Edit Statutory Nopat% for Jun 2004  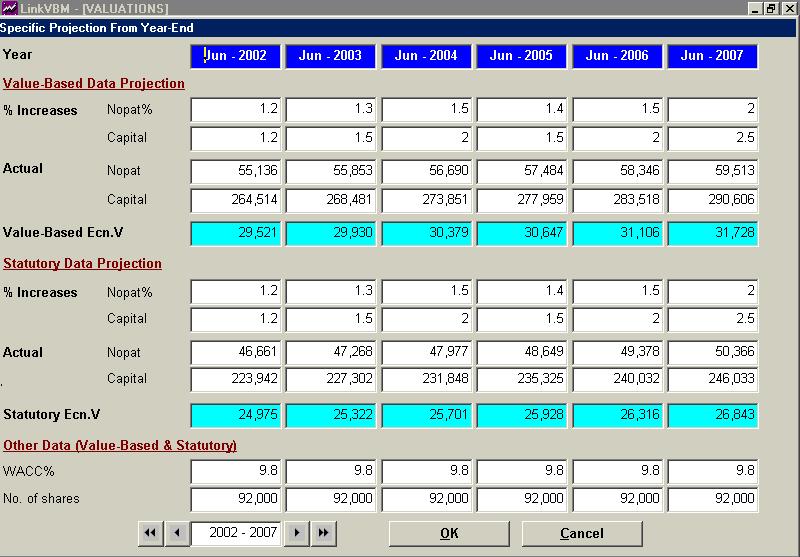pyautogui.click(x=426, y=291)
